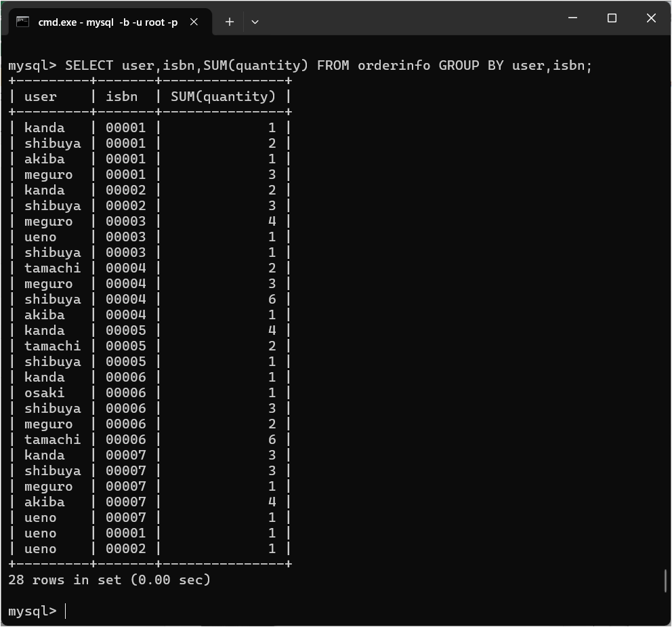Maximize the terminal window
Image resolution: width=672 pixels, height=627 pixels.
point(612,18)
